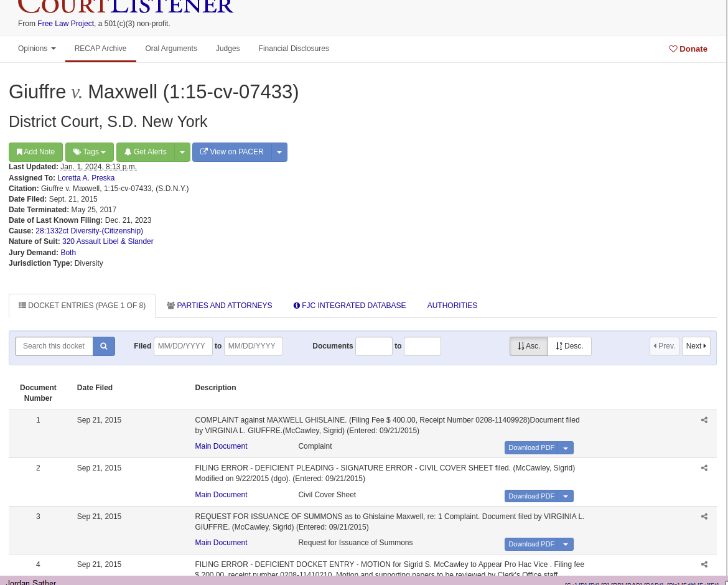
Task: Focus the Search this docket field
Action: pyautogui.click(x=54, y=347)
